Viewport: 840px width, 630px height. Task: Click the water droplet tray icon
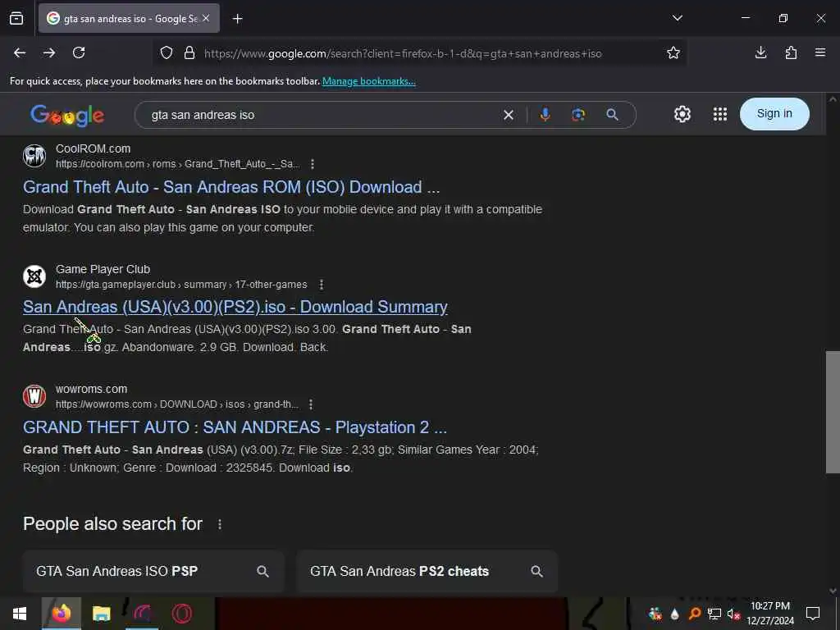(674, 614)
